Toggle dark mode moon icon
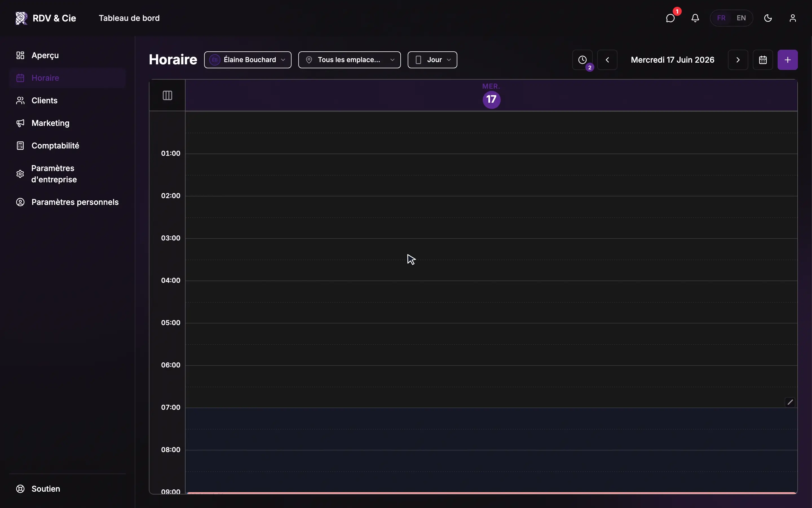 768,18
